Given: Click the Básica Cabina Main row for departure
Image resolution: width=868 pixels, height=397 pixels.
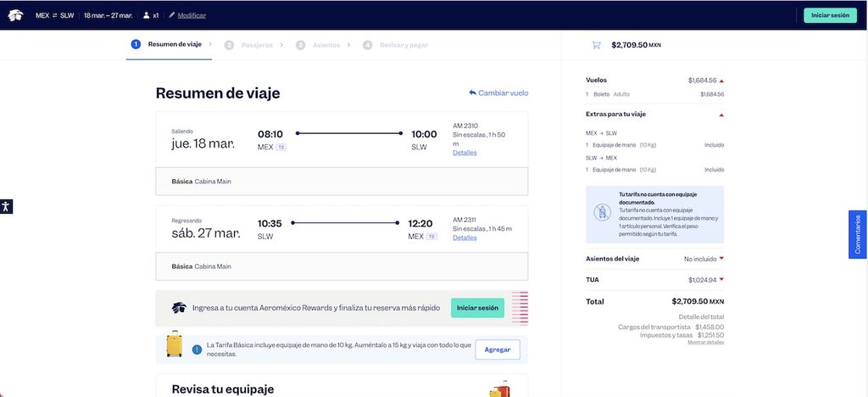Looking at the screenshot, I should 342,181.
